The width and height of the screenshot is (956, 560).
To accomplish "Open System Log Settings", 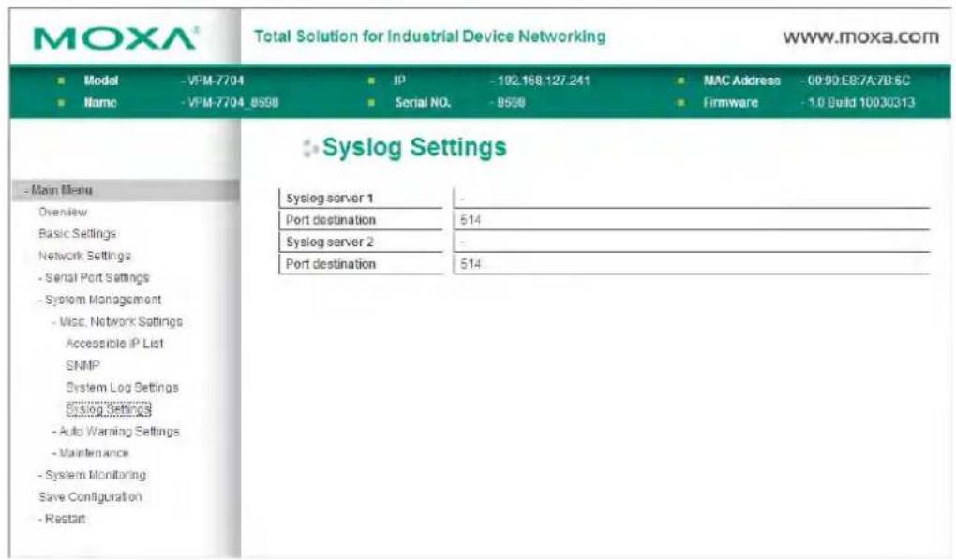I will point(122,388).
